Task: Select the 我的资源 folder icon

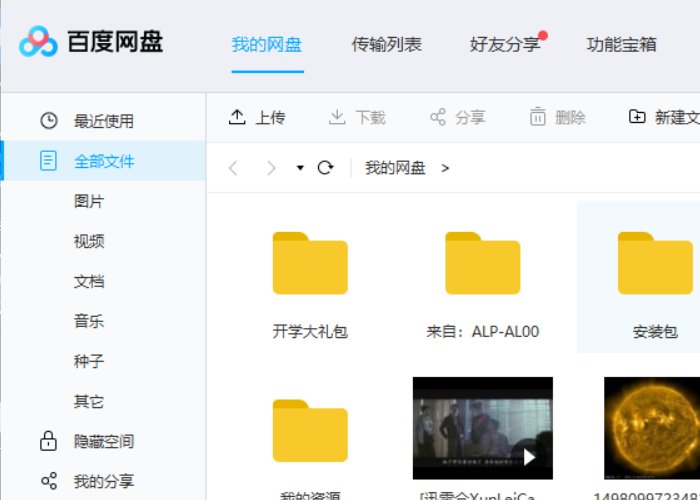Action: (x=310, y=431)
